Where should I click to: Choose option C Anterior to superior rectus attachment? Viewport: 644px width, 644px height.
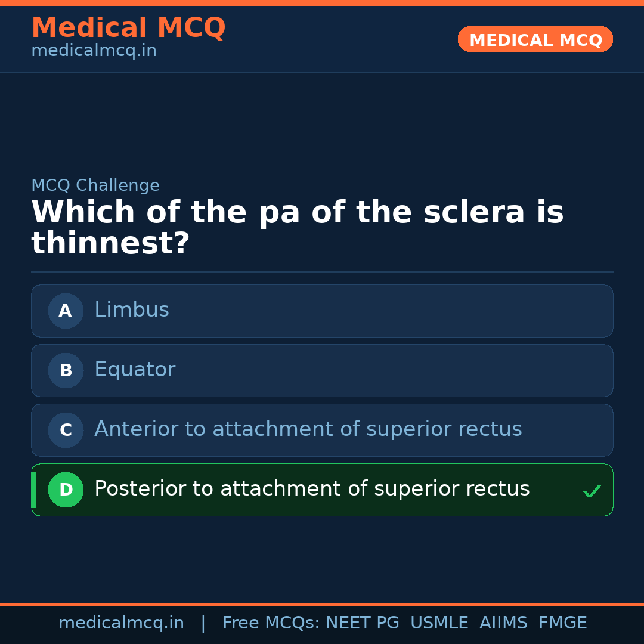tap(322, 430)
